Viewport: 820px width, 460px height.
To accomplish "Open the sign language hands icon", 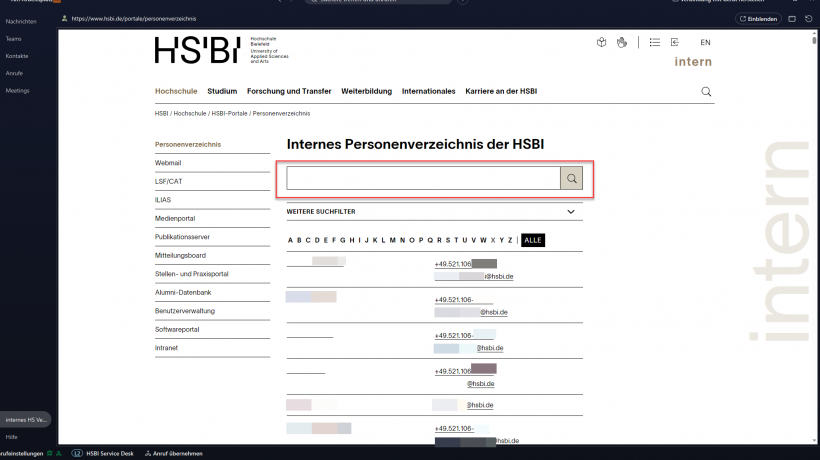I will 622,42.
